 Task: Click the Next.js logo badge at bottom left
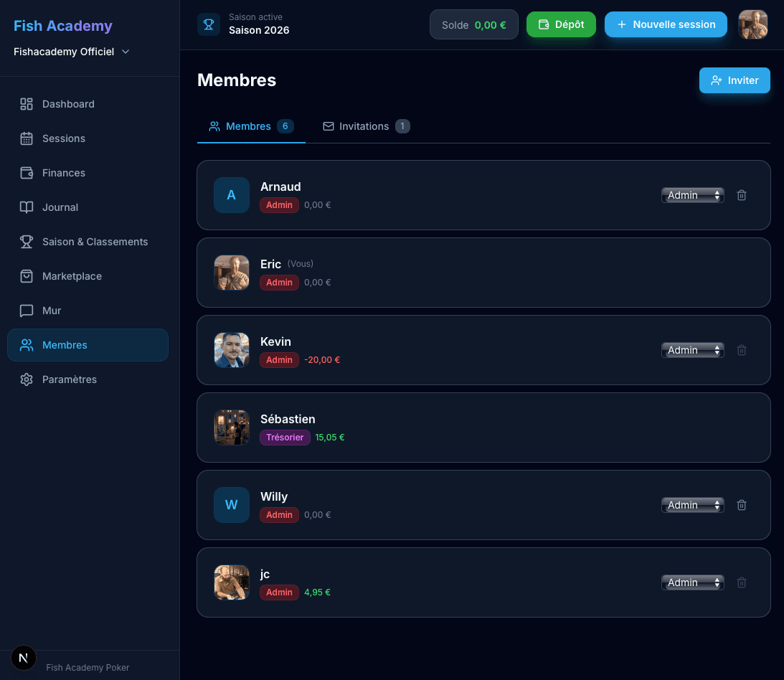pyautogui.click(x=24, y=658)
